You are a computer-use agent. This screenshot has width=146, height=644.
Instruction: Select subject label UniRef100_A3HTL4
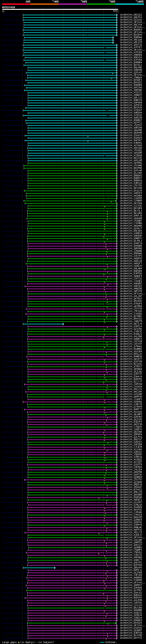click(x=131, y=326)
